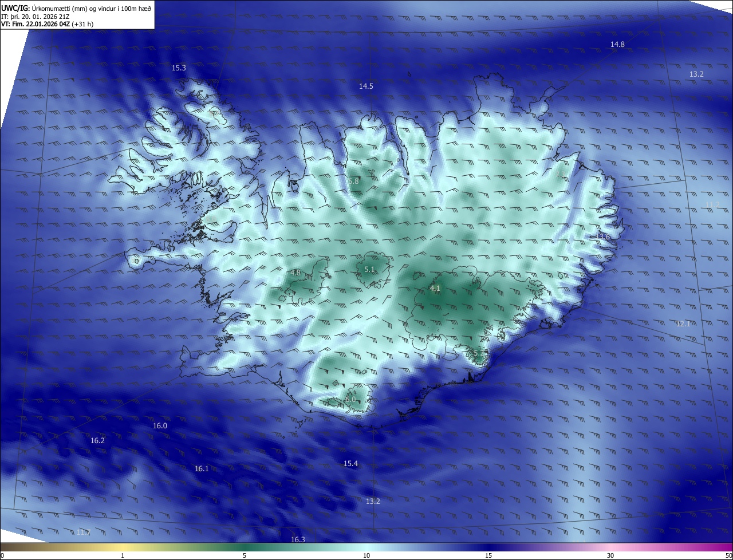The image size is (733, 560).
Task: Click the 13.2 value just below 15.4
Action: 373,501
